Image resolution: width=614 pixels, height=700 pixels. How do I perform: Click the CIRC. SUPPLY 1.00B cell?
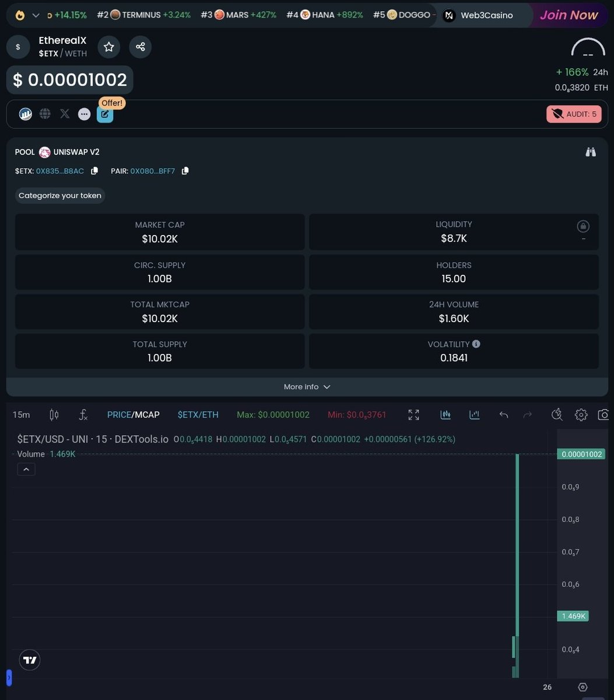(160, 272)
